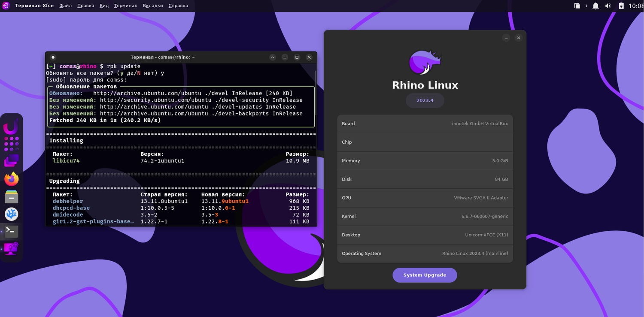644x317 pixels.
Task: Open the Unicorn logo launcher in the dock
Action: coord(11,127)
